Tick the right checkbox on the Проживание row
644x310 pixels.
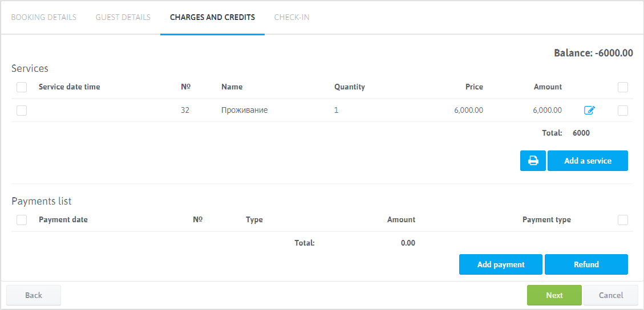(623, 111)
